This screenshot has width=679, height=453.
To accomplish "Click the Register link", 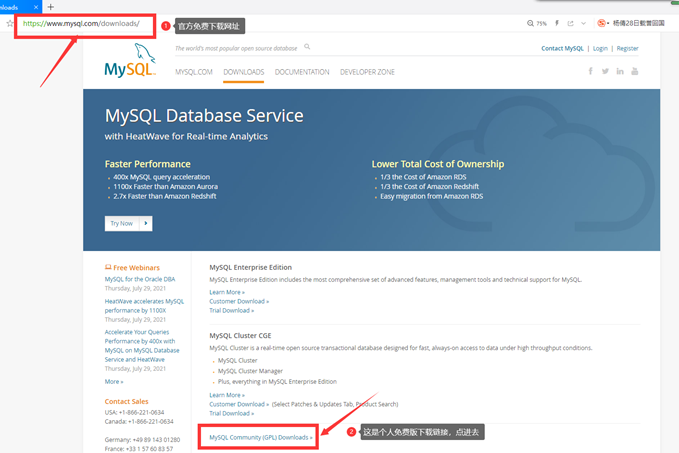I will pos(627,49).
